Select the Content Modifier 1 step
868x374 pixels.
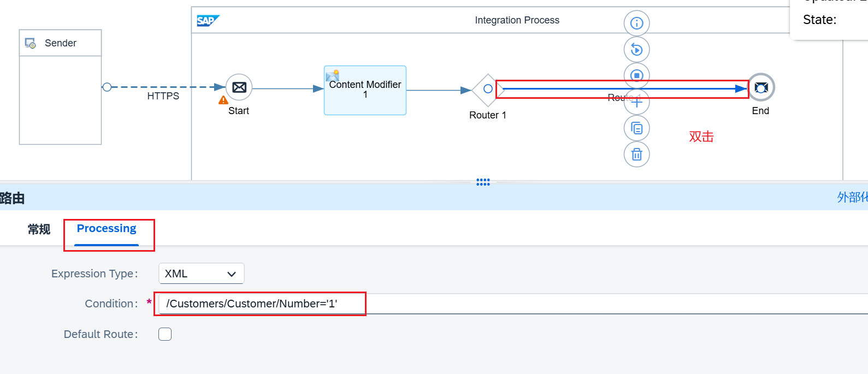click(x=365, y=91)
